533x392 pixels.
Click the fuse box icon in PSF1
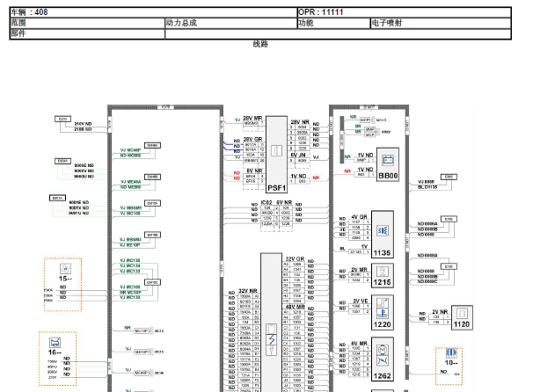276,150
